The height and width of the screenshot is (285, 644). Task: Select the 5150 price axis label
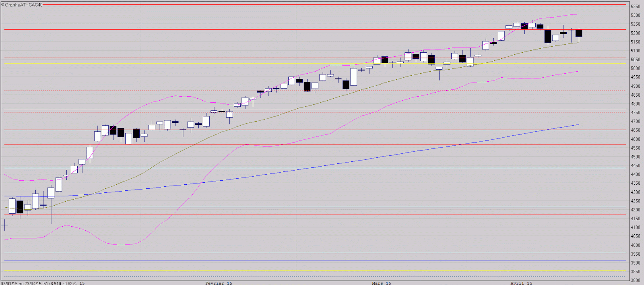(636, 42)
